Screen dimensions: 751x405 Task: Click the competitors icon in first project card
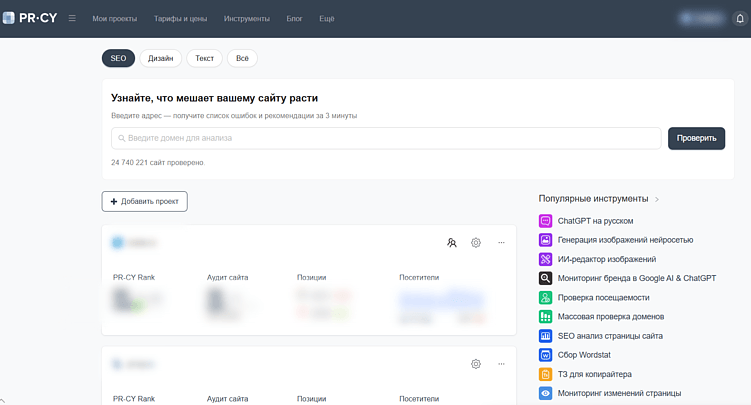(x=452, y=243)
